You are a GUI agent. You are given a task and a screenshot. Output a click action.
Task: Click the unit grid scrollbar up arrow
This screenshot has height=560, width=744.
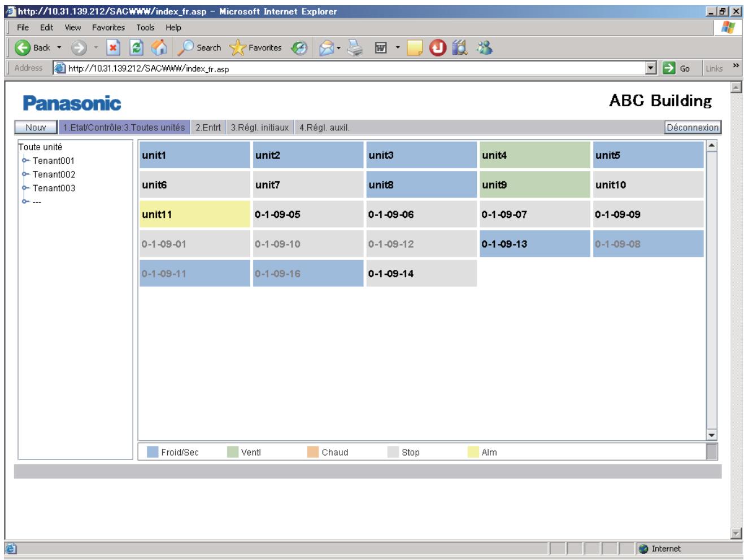(712, 146)
